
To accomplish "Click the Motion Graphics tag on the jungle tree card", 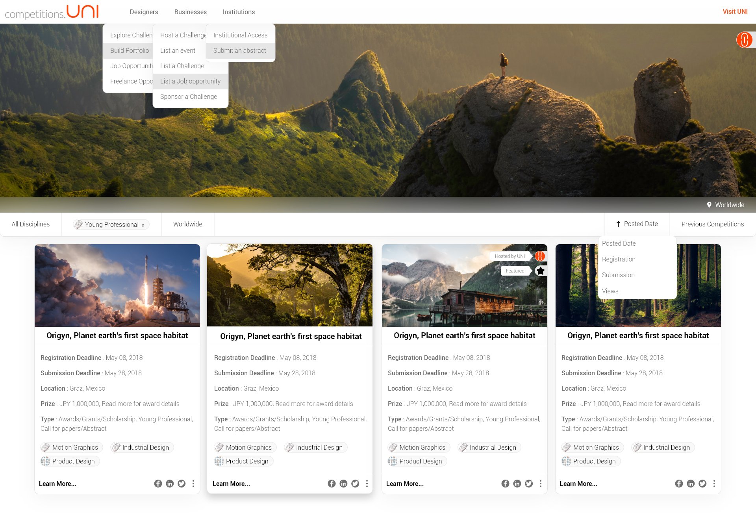I will pos(245,447).
